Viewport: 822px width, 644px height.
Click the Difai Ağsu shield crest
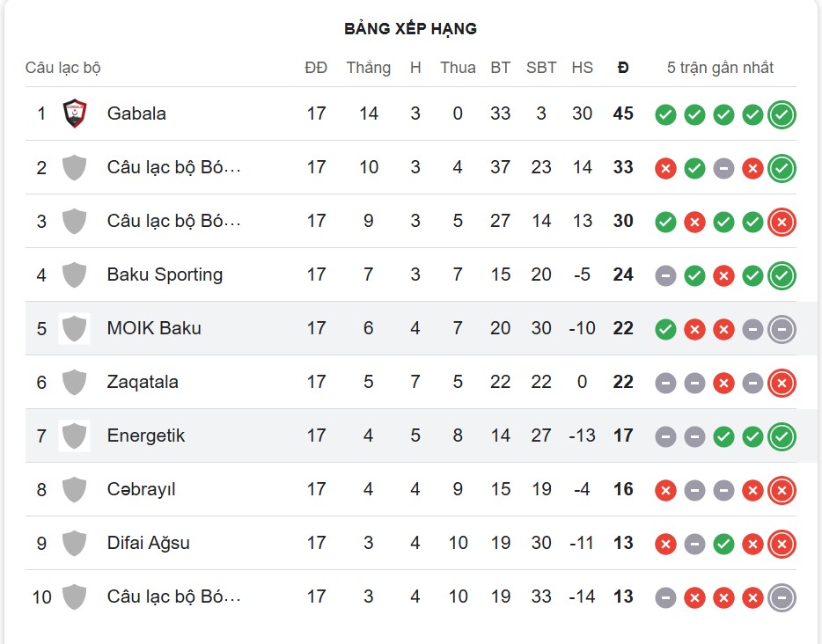click(x=75, y=543)
